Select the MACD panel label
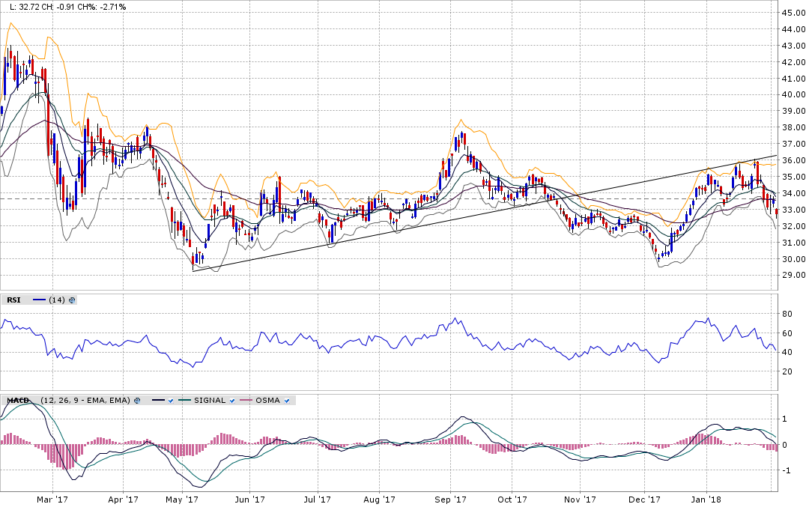The image size is (812, 510). click(18, 401)
